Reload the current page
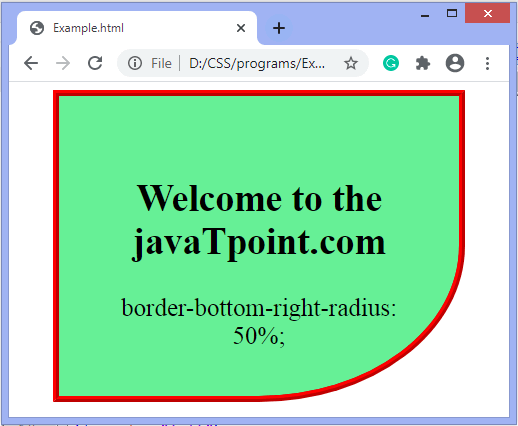This screenshot has height=426, width=518. [x=95, y=63]
